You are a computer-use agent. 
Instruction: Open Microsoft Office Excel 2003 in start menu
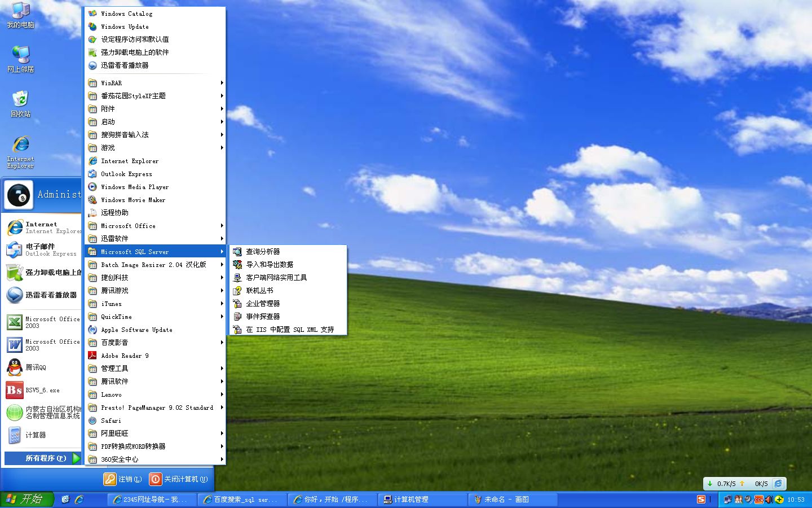[x=42, y=322]
